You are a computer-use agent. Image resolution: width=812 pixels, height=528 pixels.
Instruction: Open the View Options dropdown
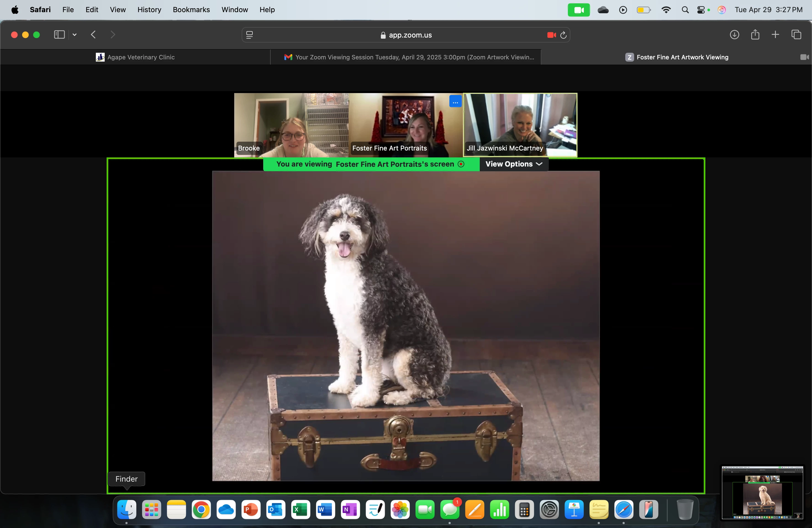click(513, 164)
